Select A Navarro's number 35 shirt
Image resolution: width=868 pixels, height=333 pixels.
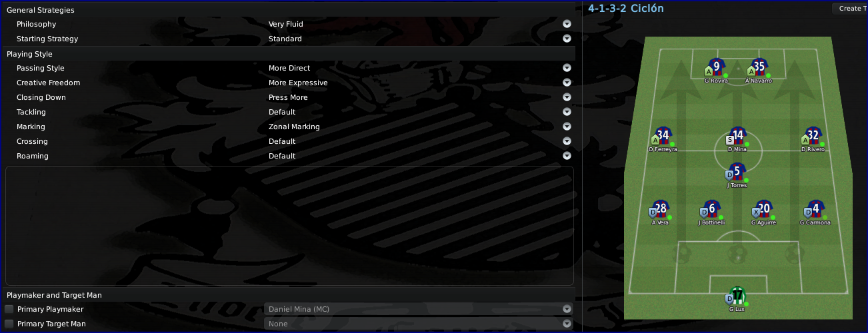point(759,67)
